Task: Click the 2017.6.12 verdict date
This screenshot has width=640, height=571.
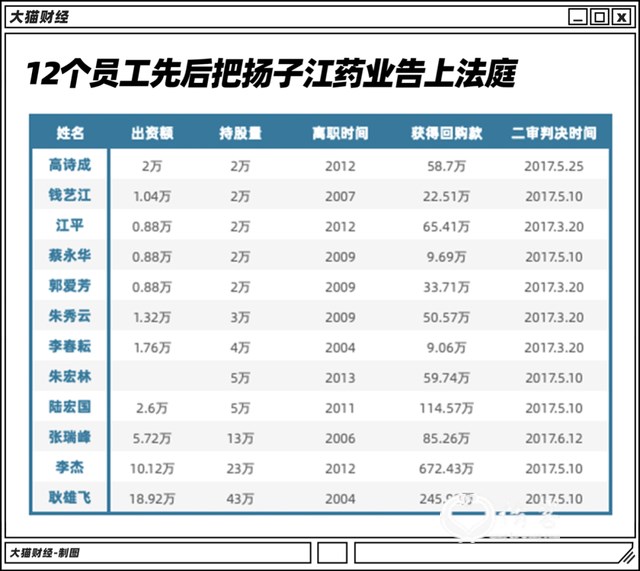Action: (554, 438)
